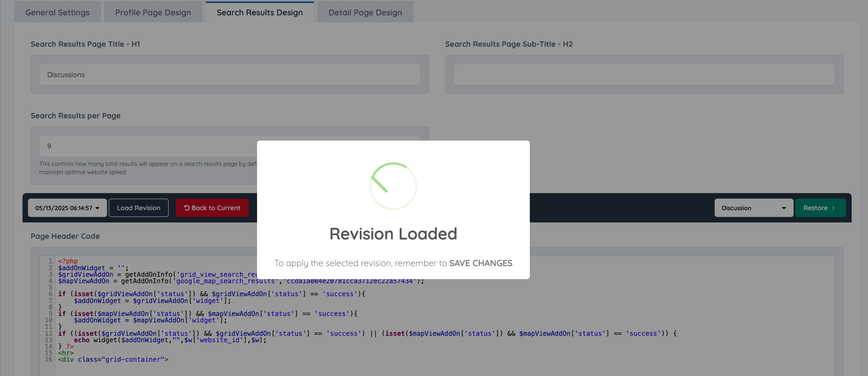Click the chevron arrow icon on the Restore button
The image size is (868, 376).
pos(834,208)
